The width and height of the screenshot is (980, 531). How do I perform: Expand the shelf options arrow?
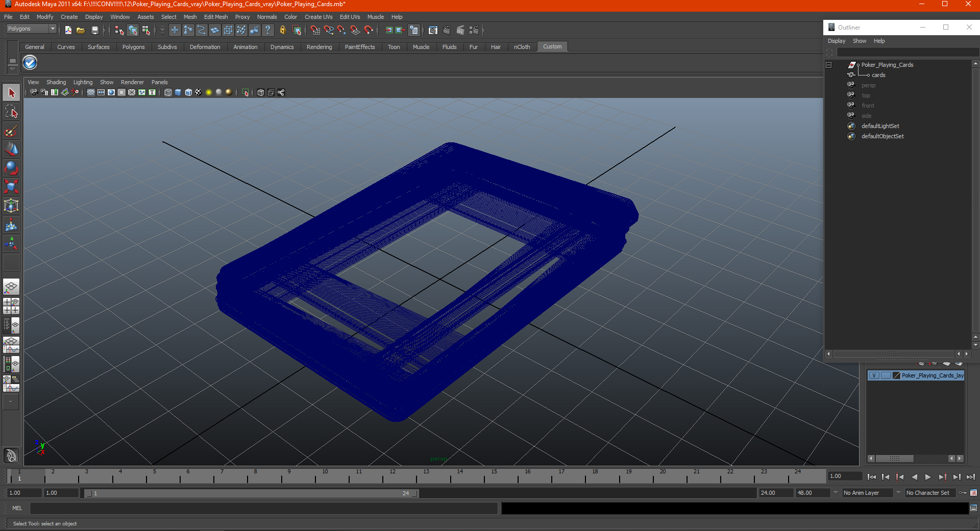click(13, 69)
